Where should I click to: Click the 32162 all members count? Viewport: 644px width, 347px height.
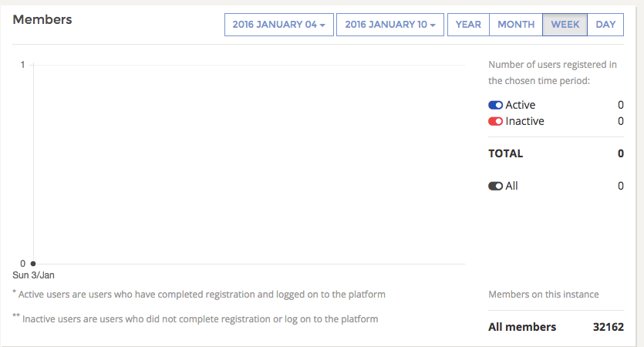(x=607, y=327)
